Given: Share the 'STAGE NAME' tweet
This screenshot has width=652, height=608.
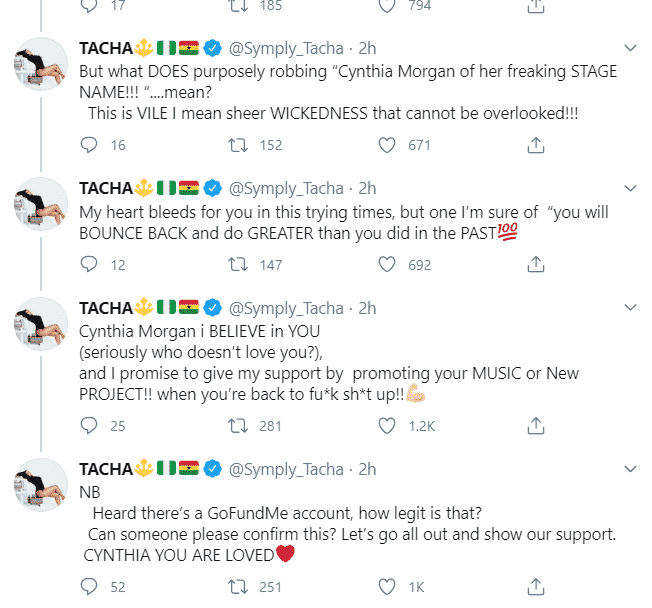Looking at the screenshot, I should (536, 145).
